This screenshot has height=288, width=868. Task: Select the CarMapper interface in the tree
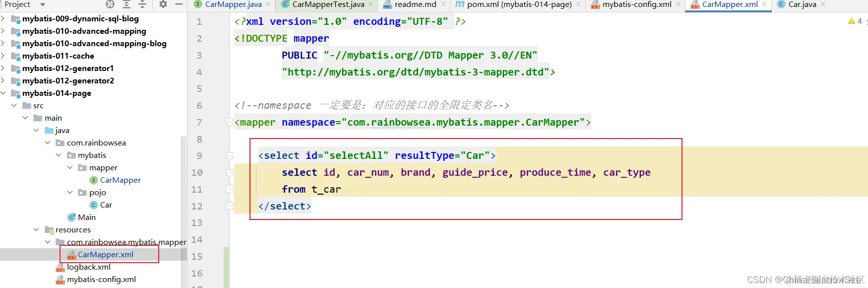click(x=121, y=180)
